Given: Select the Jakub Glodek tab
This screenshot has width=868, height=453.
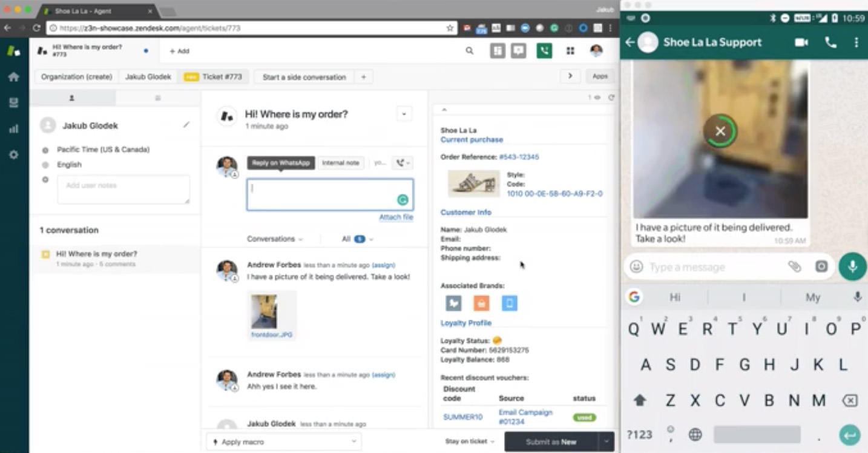Looking at the screenshot, I should pos(148,77).
